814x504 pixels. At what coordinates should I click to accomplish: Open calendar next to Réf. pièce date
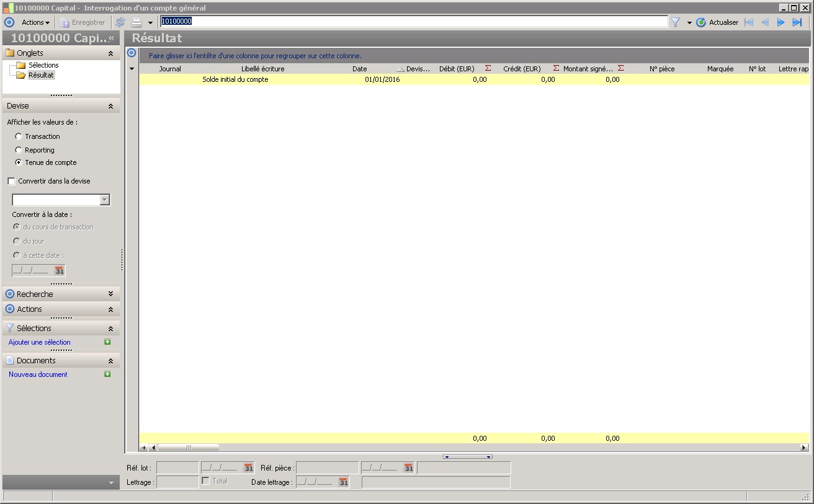tap(408, 468)
